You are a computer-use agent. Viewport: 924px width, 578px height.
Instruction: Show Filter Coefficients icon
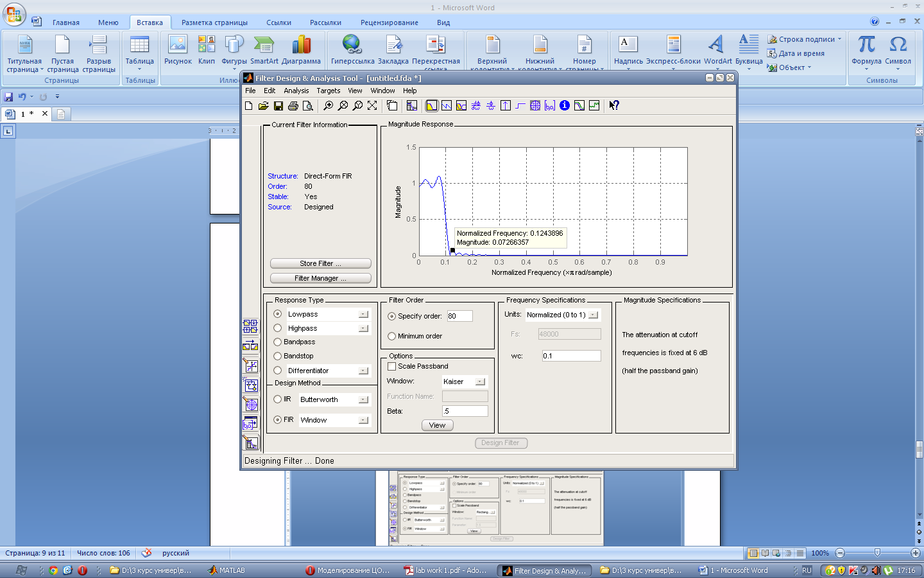[550, 106]
